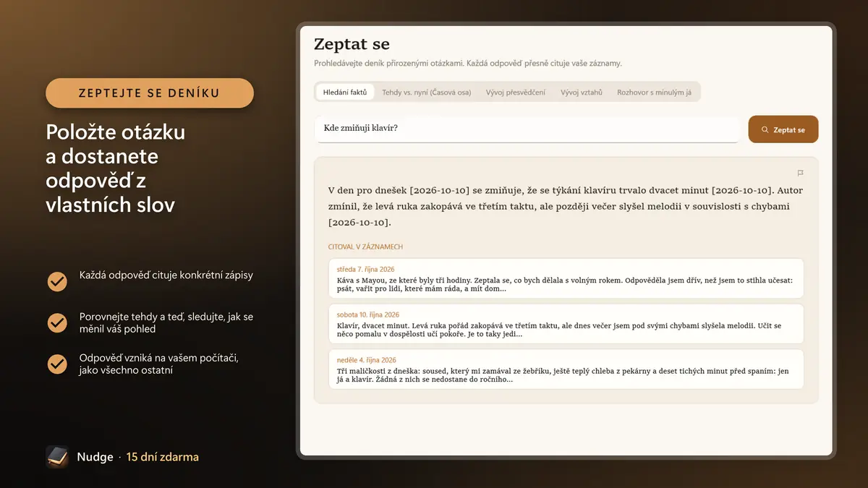Viewport: 868px width, 488px height.
Task: Click the flag icon on the answer card
Action: 800,173
